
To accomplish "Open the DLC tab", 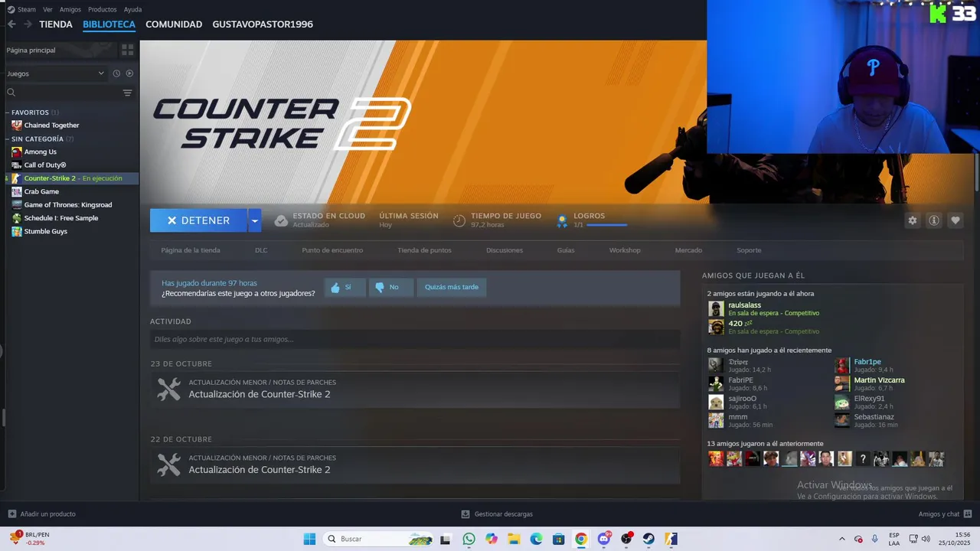I will pos(261,250).
